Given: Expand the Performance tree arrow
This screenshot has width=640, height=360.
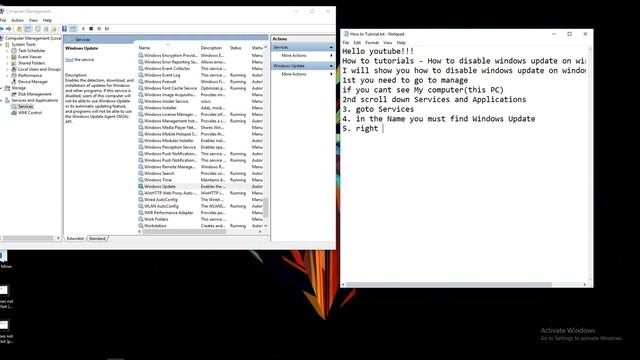Looking at the screenshot, I should (x=7, y=76).
